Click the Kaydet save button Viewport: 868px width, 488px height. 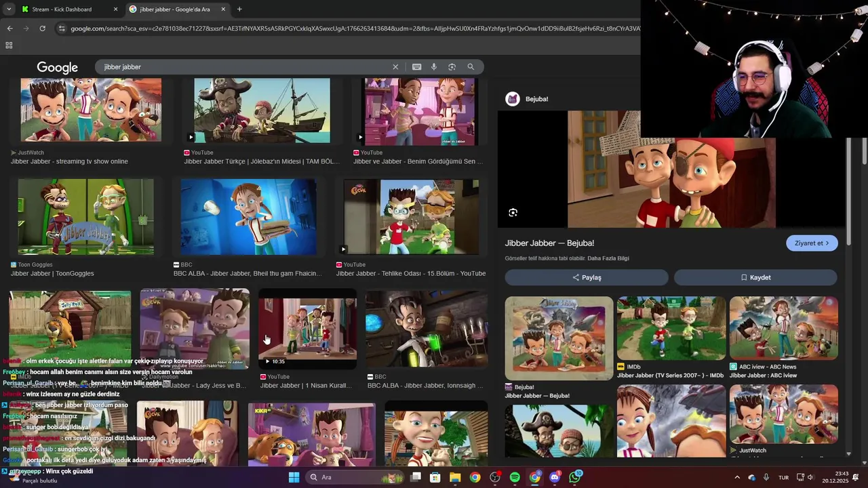click(755, 277)
